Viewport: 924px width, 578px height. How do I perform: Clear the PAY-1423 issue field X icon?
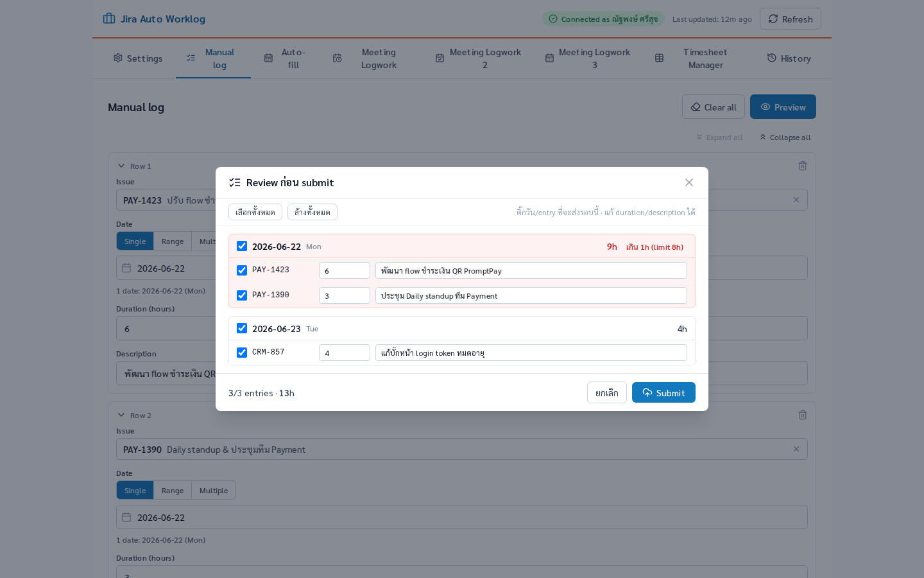coord(796,200)
